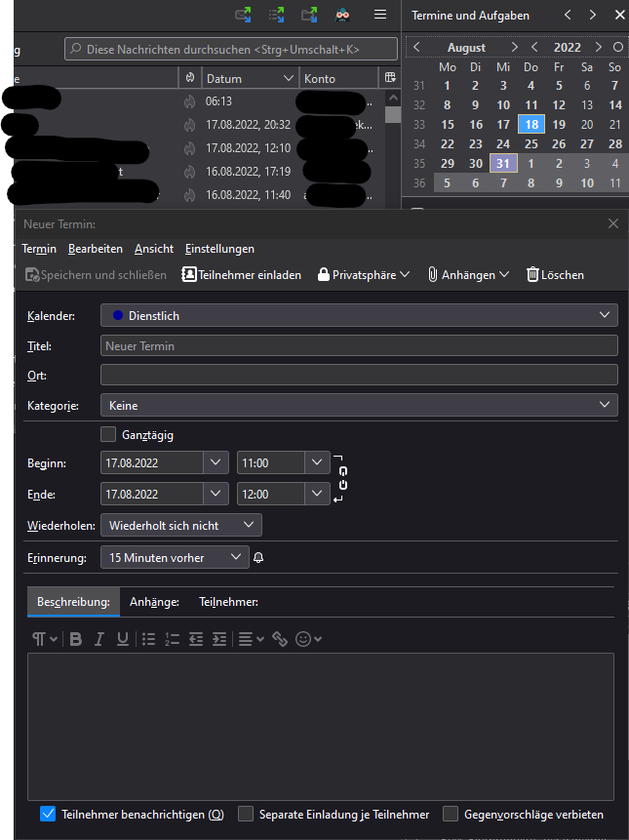Image resolution: width=629 pixels, height=840 pixels.
Task: Click the underline formatting icon
Action: (123, 639)
